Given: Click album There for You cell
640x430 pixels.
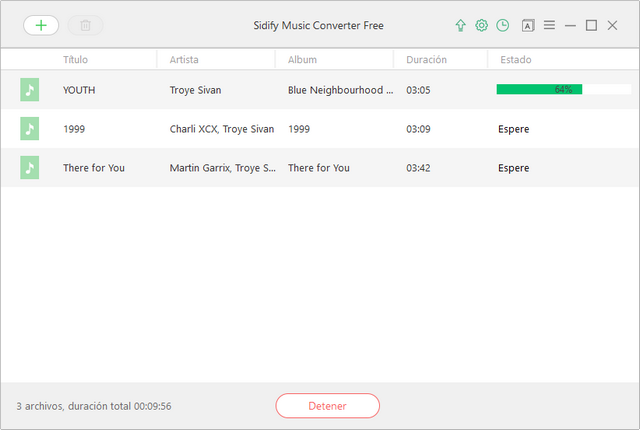Looking at the screenshot, I should point(319,168).
